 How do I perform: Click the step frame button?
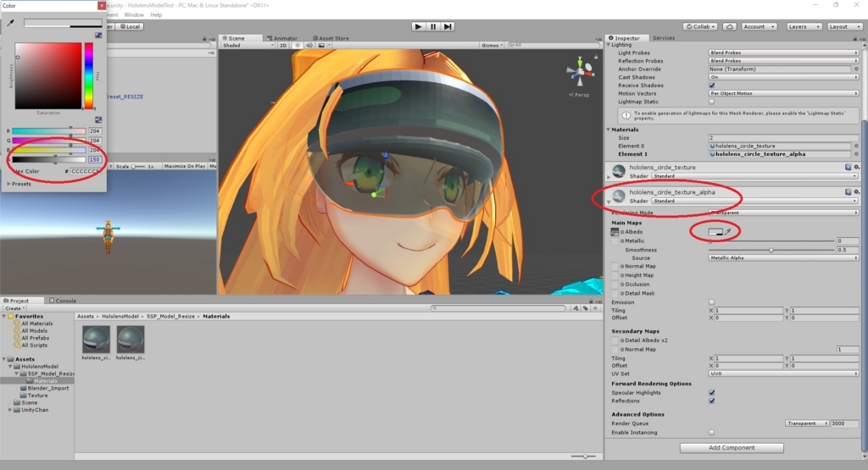448,26
